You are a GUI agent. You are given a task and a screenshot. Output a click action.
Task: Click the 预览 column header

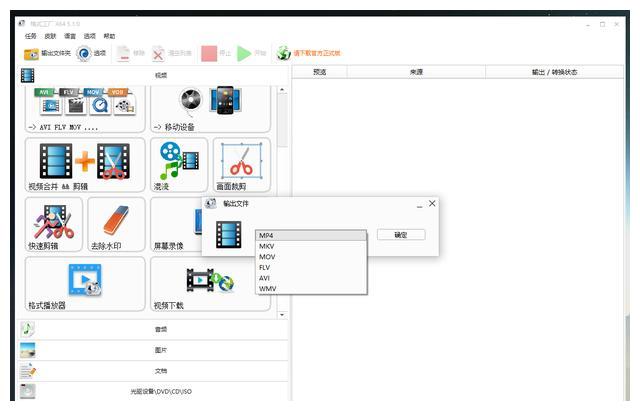(x=320, y=72)
